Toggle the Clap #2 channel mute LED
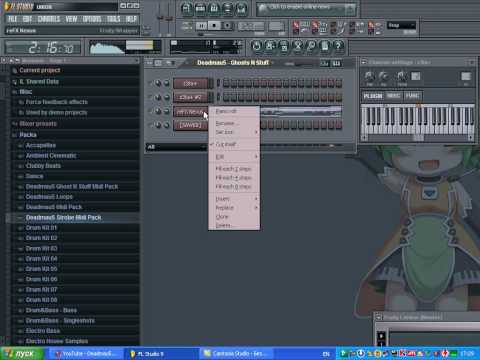The width and height of the screenshot is (480, 360). point(151,97)
